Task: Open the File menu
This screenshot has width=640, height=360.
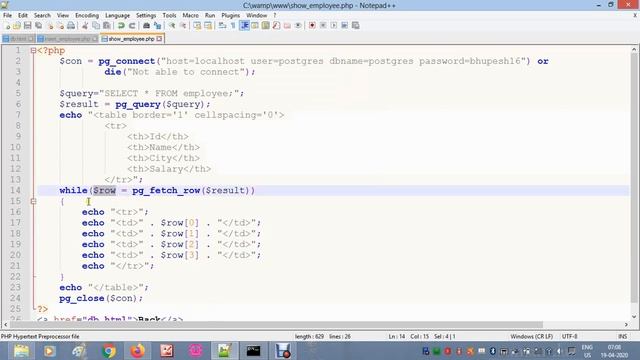Action: point(7,16)
